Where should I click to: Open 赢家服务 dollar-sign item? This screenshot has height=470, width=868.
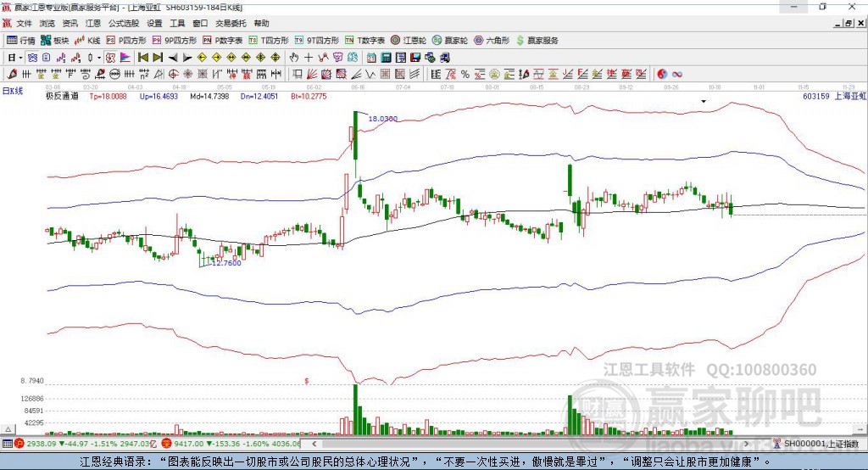pyautogui.click(x=537, y=41)
